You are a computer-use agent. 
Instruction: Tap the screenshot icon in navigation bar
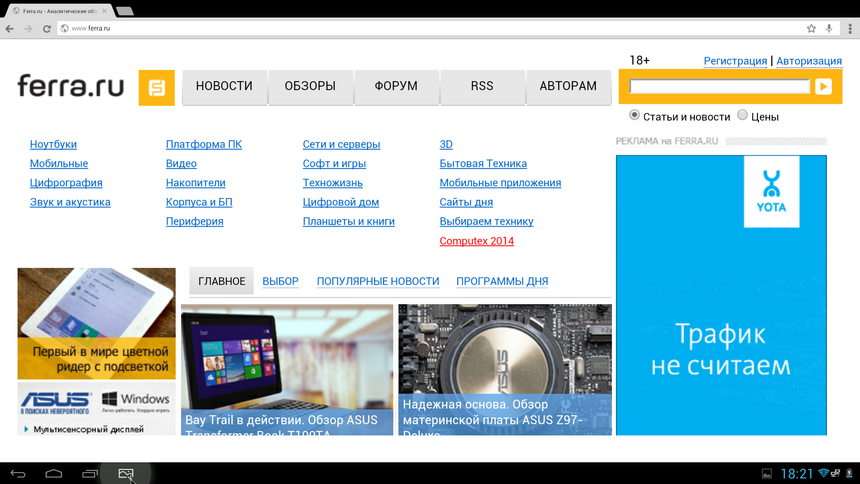point(126,473)
